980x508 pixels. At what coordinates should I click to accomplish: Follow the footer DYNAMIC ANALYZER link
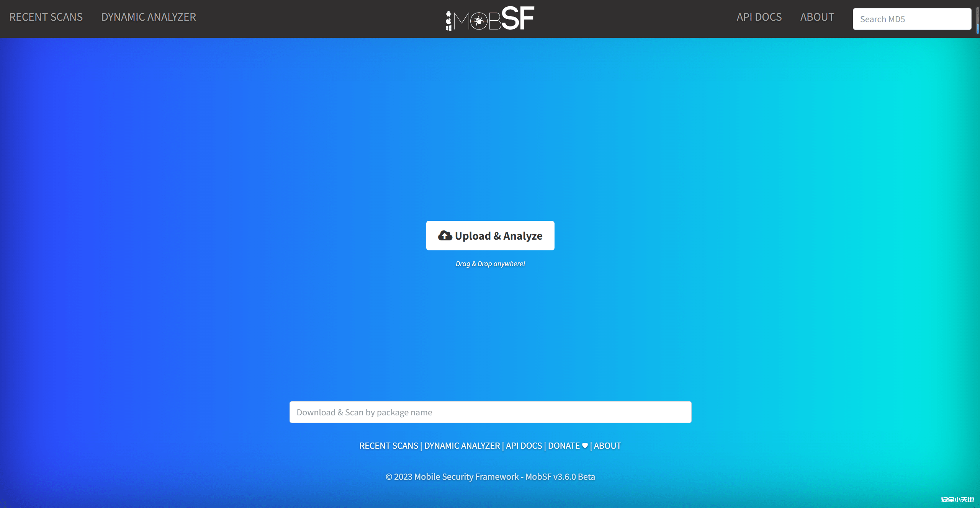click(462, 446)
